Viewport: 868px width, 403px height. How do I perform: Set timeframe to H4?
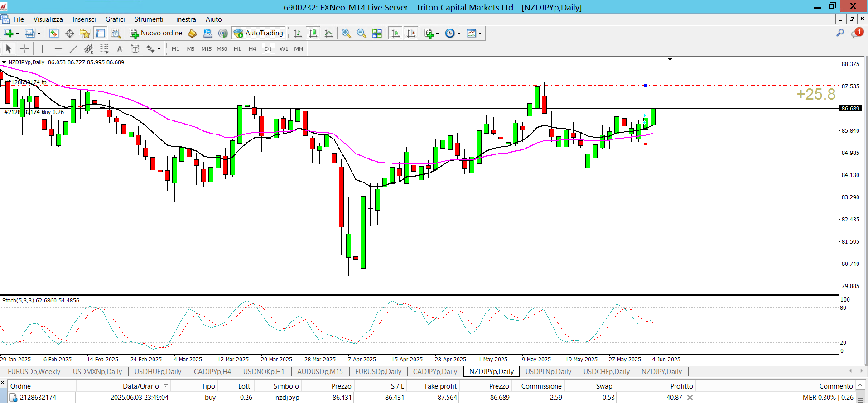point(252,48)
